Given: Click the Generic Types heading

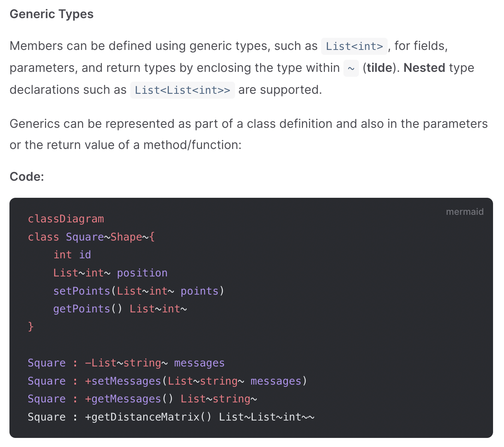Looking at the screenshot, I should (x=51, y=14).
